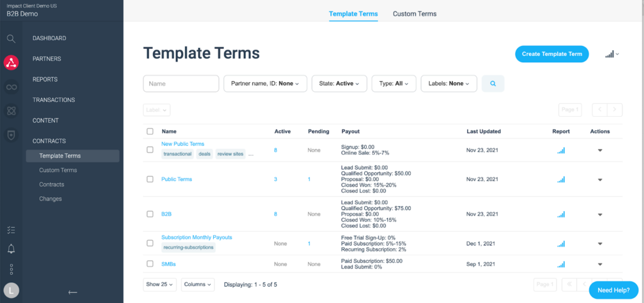Open REPORTS in the side menu
644x303 pixels.
click(45, 79)
